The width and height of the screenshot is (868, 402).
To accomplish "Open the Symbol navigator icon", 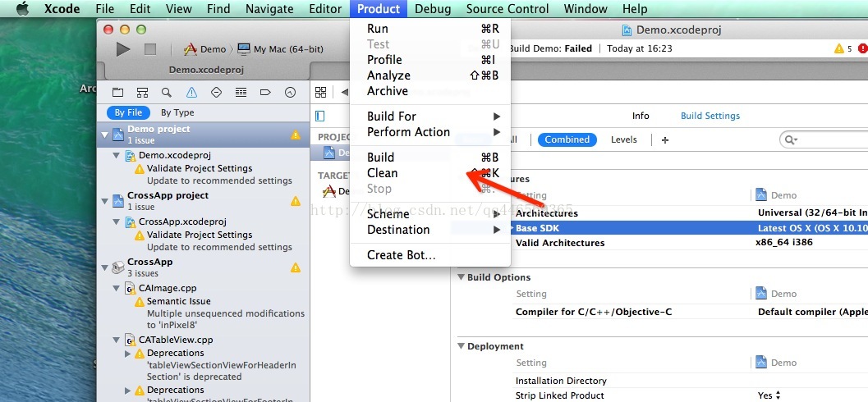I will tap(142, 93).
